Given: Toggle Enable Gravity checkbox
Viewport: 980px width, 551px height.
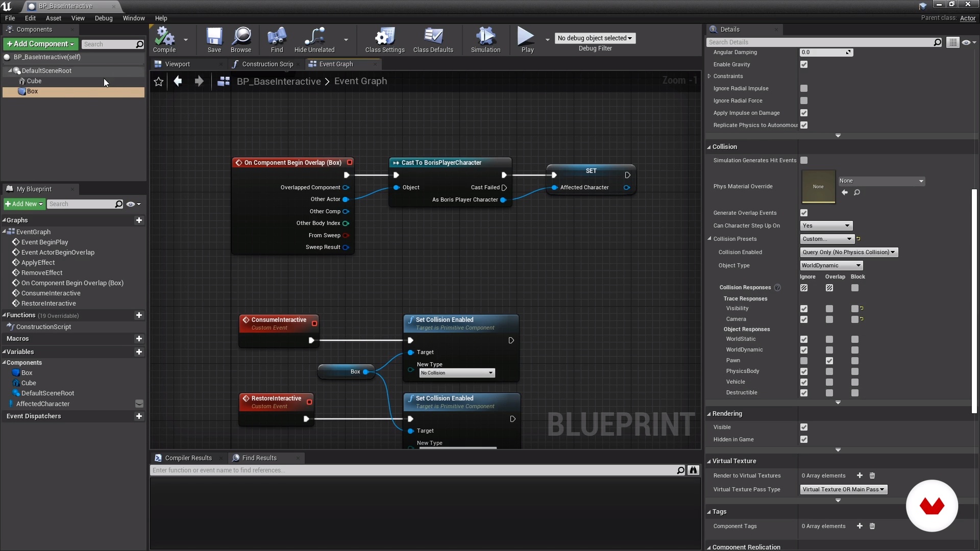Looking at the screenshot, I should tap(804, 65).
